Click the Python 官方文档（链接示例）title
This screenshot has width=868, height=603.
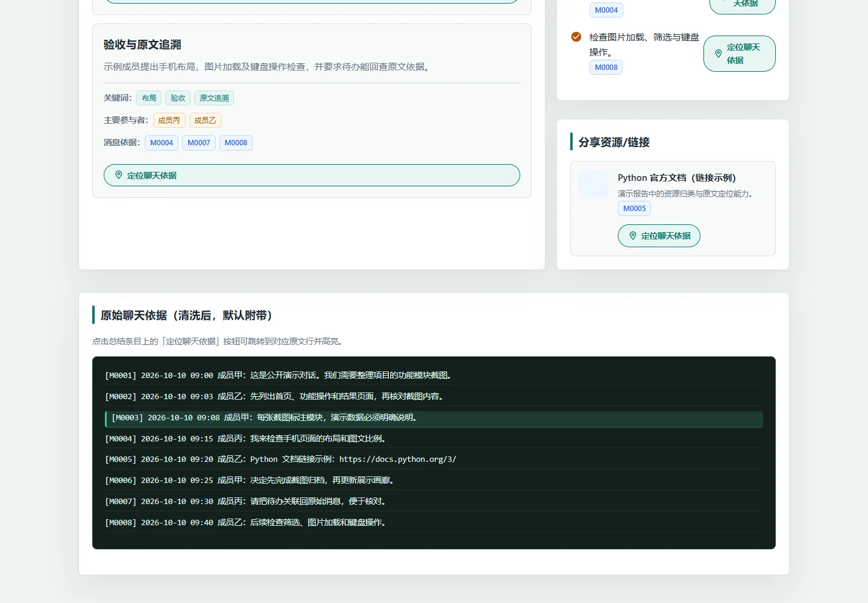677,178
